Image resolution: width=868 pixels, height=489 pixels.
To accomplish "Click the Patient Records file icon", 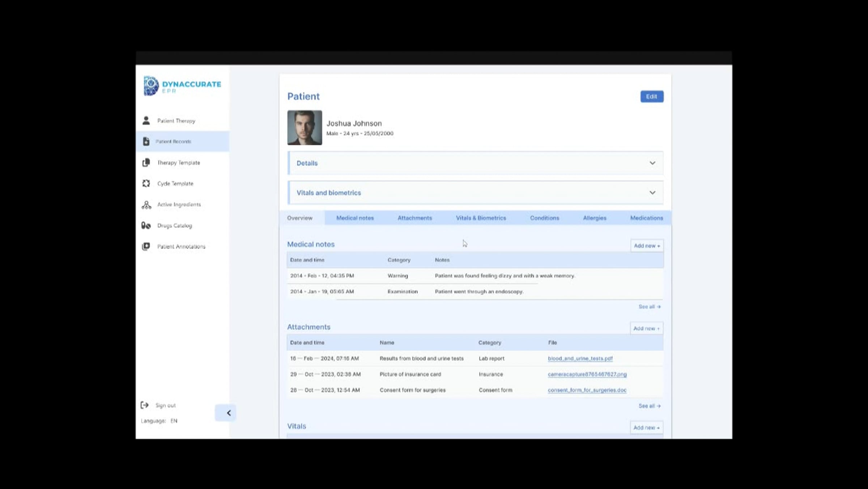I will pos(146,142).
